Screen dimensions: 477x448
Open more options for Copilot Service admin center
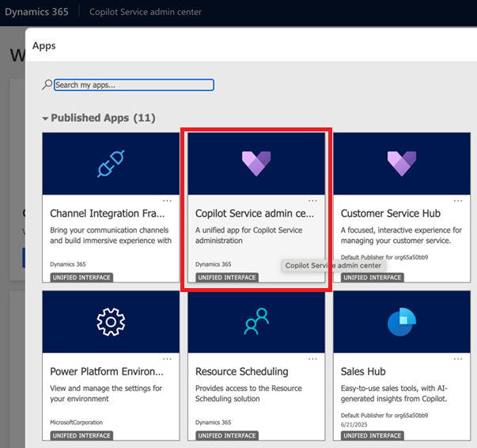pyautogui.click(x=312, y=201)
